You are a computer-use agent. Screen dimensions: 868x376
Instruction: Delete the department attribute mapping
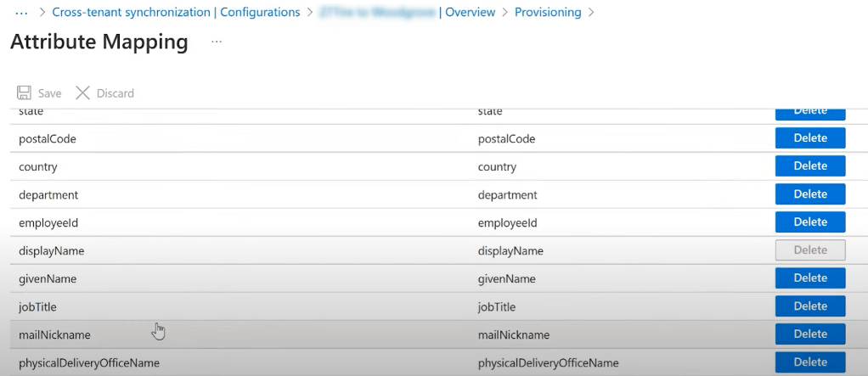click(x=809, y=194)
